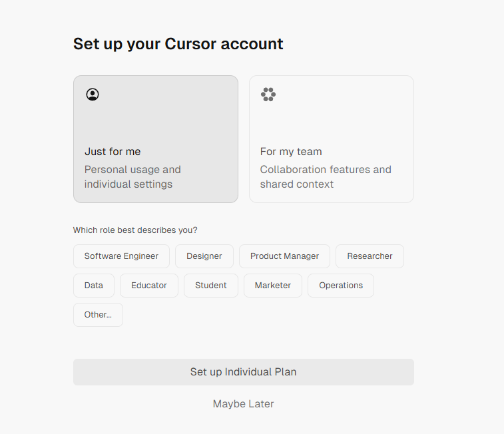Select the Operations role
504x434 pixels.
341,286
